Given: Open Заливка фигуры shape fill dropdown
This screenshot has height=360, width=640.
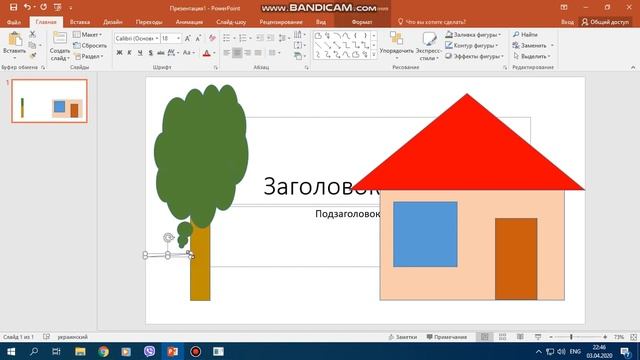Looking at the screenshot, I should click(473, 35).
